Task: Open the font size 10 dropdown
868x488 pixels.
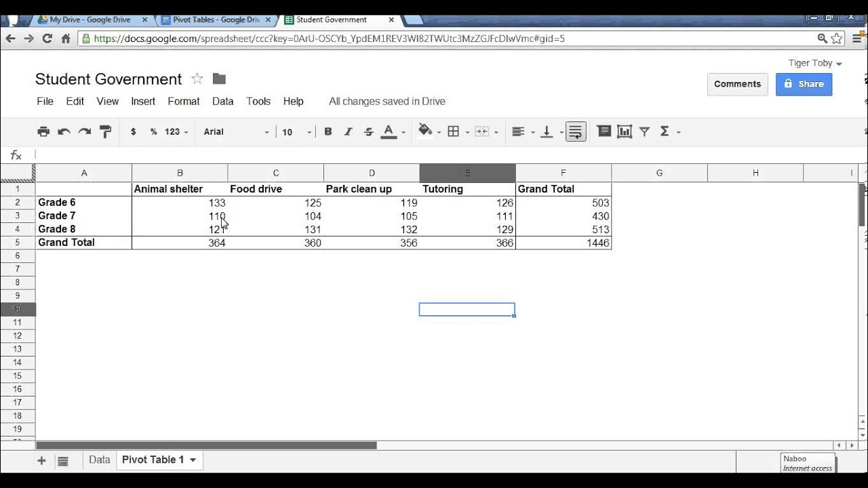Action: [297, 131]
